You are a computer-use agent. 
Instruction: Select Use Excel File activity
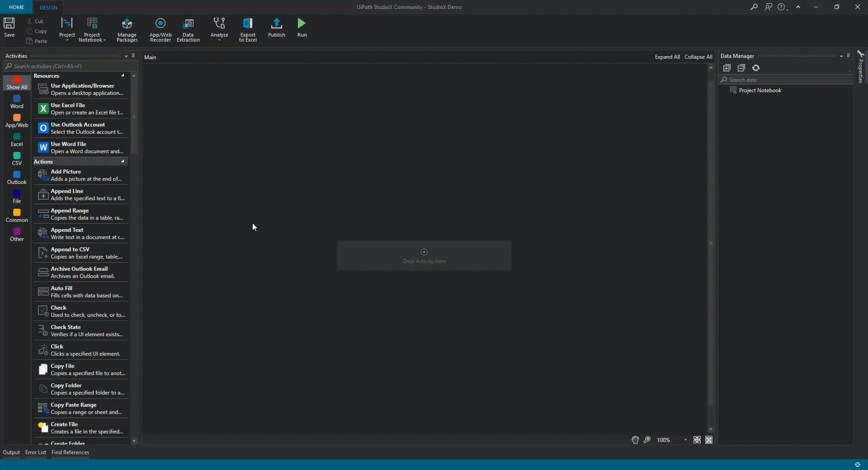point(80,109)
